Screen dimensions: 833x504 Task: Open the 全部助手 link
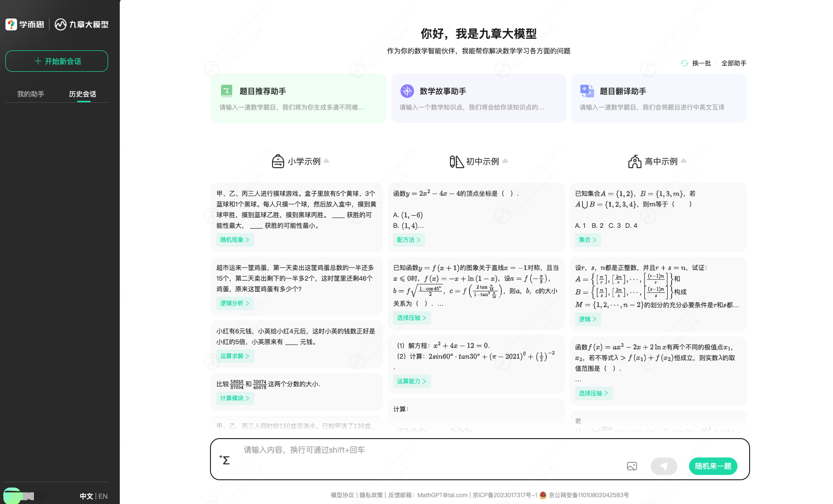[734, 63]
